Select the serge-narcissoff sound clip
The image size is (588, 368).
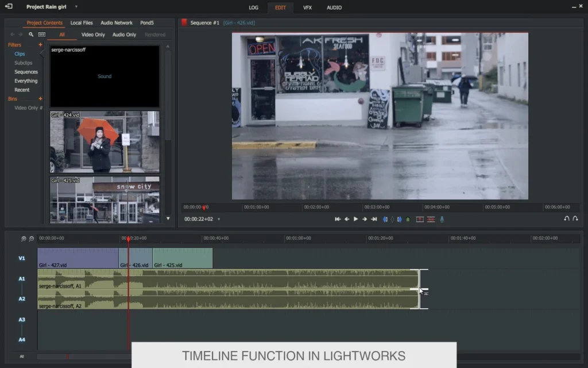click(x=105, y=76)
